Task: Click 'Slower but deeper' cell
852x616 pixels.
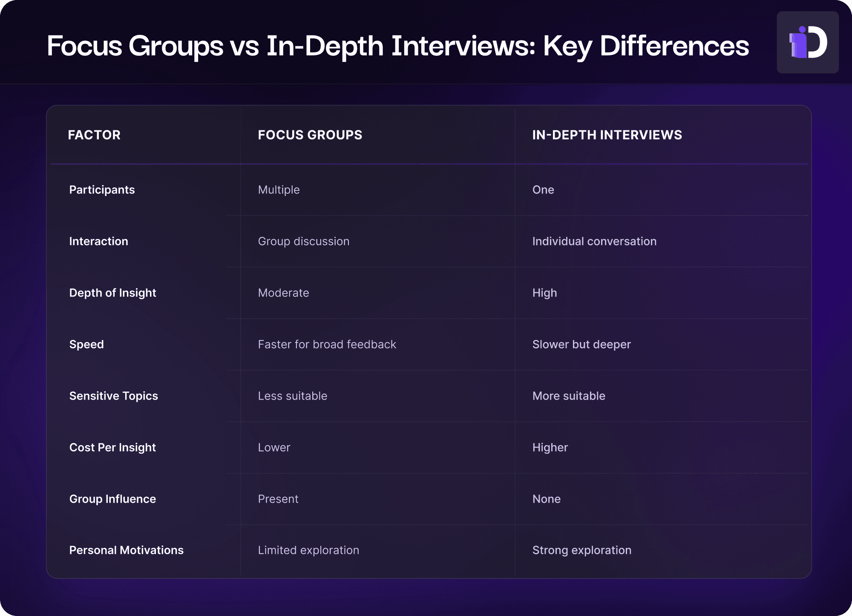Action: coord(581,345)
